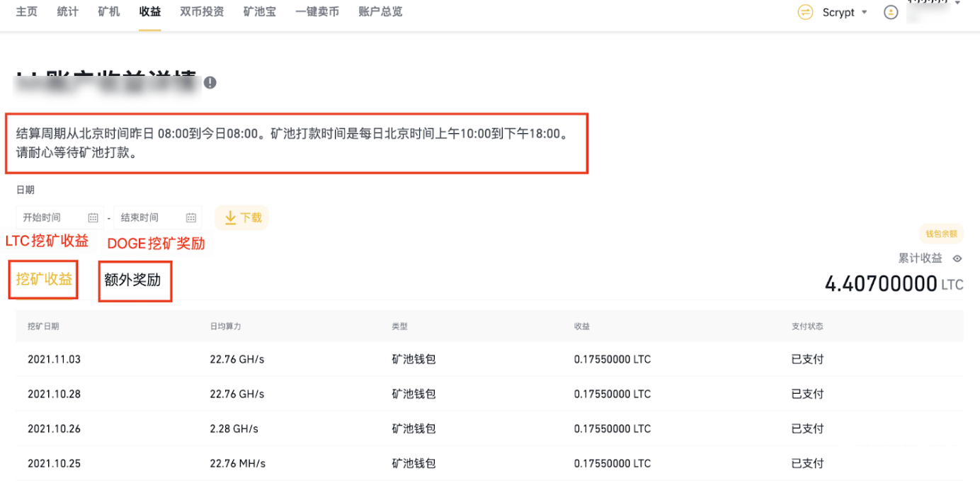Toggle the eye icon beside 累计收益

click(x=957, y=258)
